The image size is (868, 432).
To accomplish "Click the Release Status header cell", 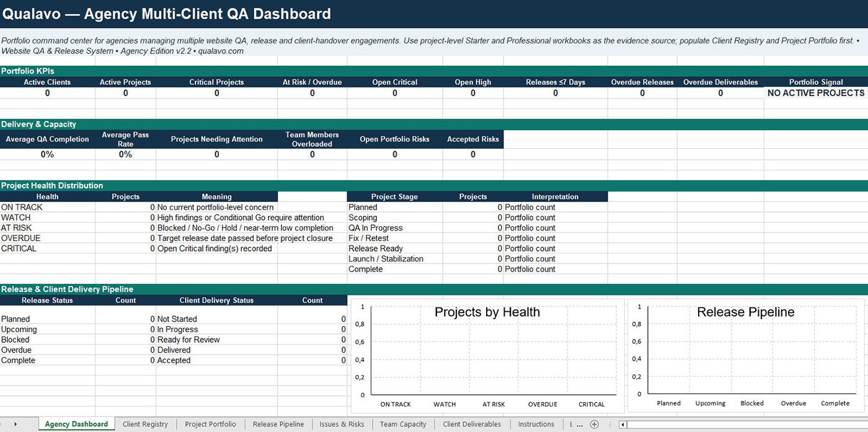I will click(x=47, y=300).
